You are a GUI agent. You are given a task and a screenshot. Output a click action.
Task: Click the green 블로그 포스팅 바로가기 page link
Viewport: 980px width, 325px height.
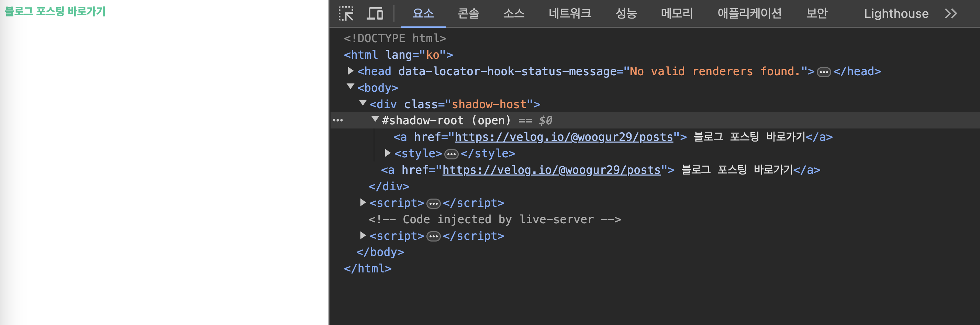tap(55, 11)
